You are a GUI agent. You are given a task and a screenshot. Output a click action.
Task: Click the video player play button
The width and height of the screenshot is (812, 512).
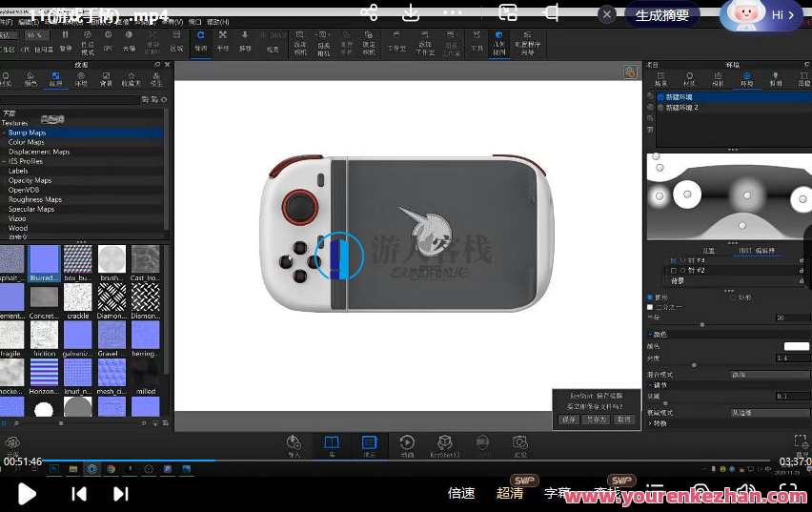click(27, 493)
